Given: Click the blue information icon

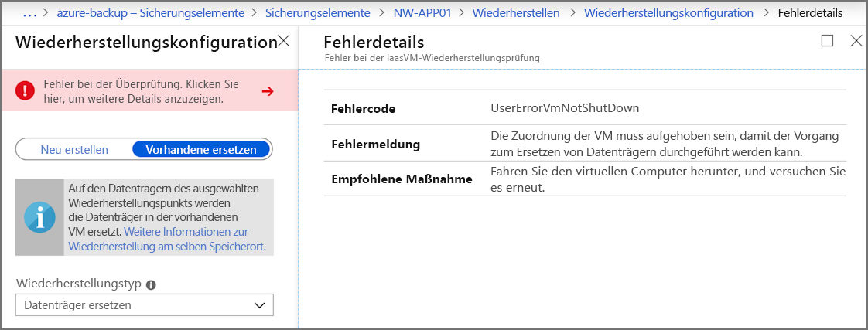Looking at the screenshot, I should [39, 217].
